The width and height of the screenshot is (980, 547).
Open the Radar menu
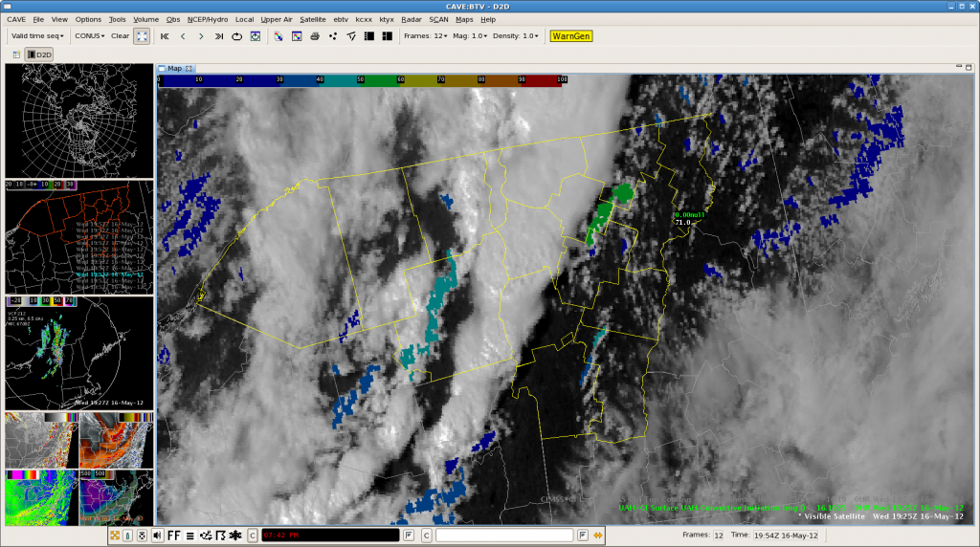tap(412, 19)
